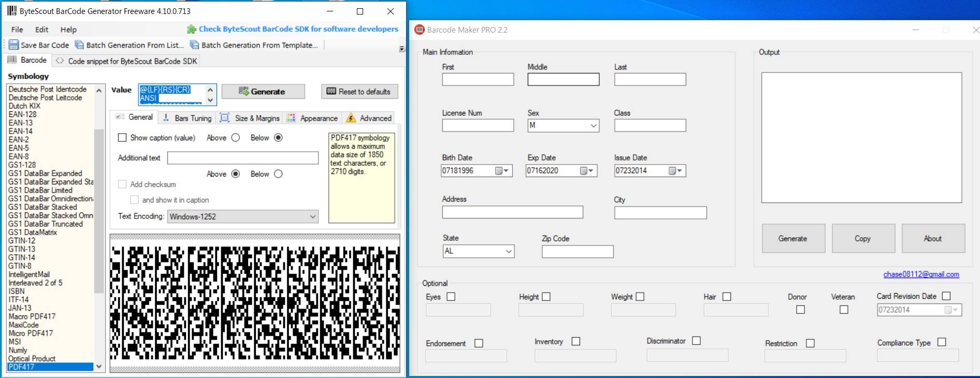This screenshot has width=980, height=378.
Task: Enable the Card Revision Date checkbox
Action: pyautogui.click(x=946, y=296)
